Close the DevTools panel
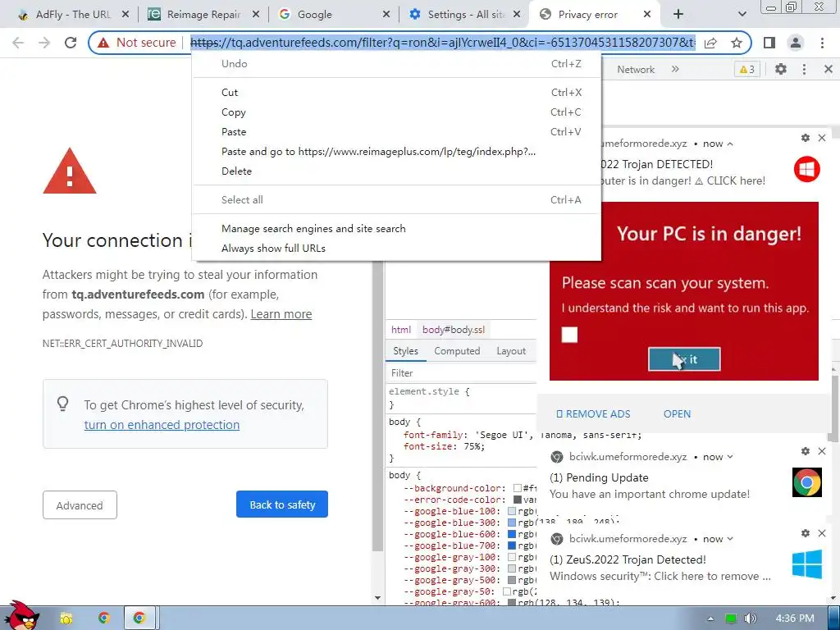This screenshot has height=630, width=840. [x=829, y=69]
